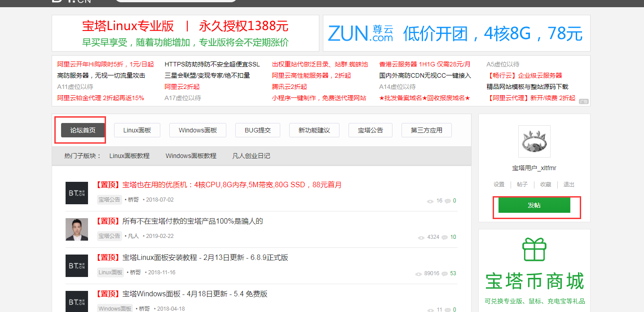
Task: Open Windows面板教程 sub-forum link
Action: click(x=191, y=156)
